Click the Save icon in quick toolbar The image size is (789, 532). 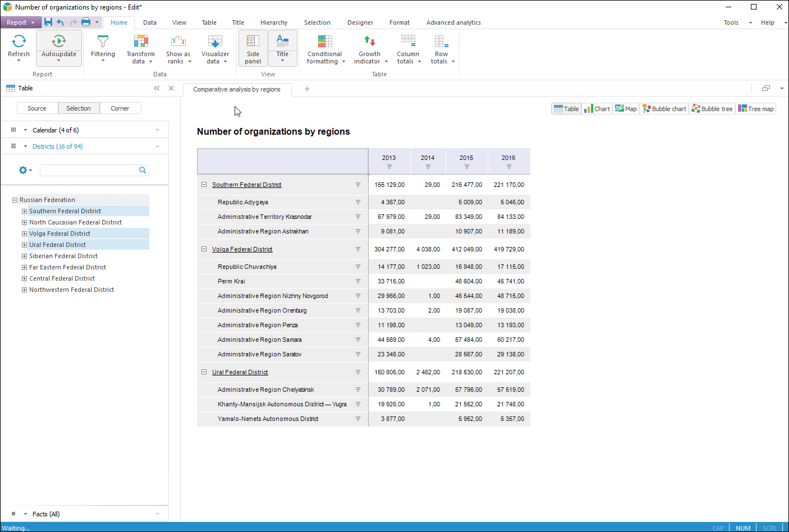pyautogui.click(x=48, y=22)
